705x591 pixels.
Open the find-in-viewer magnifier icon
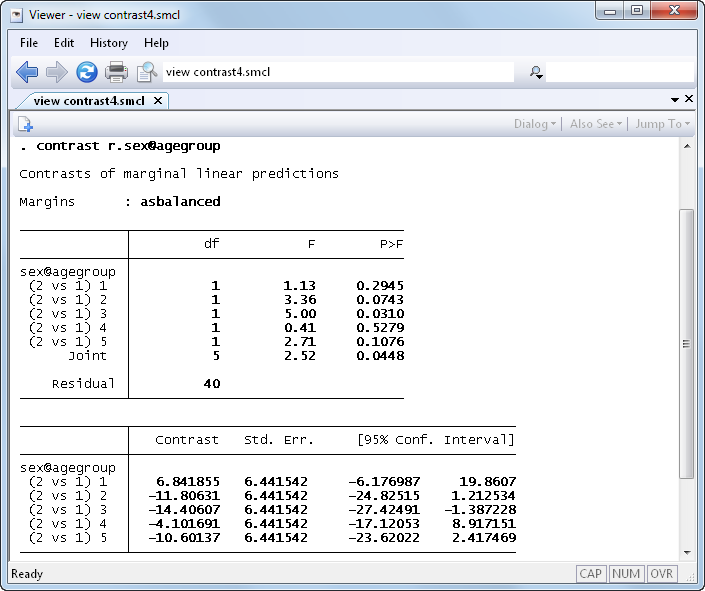click(147, 72)
